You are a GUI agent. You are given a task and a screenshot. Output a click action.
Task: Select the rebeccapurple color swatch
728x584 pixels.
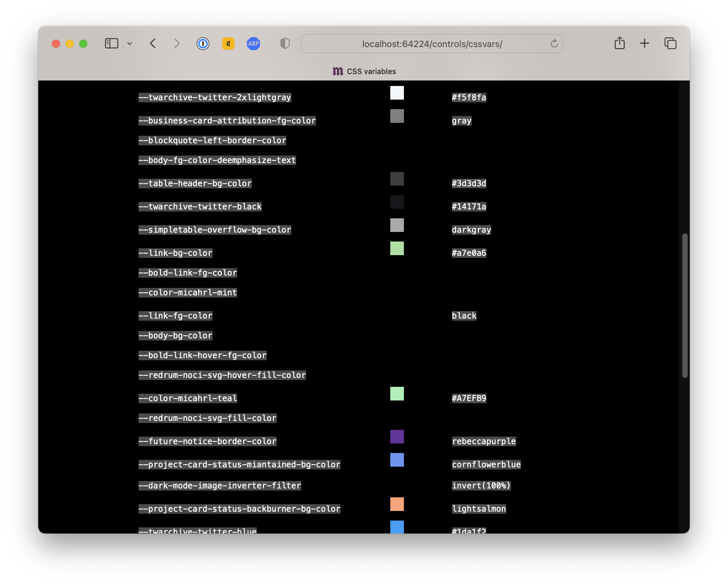point(397,437)
